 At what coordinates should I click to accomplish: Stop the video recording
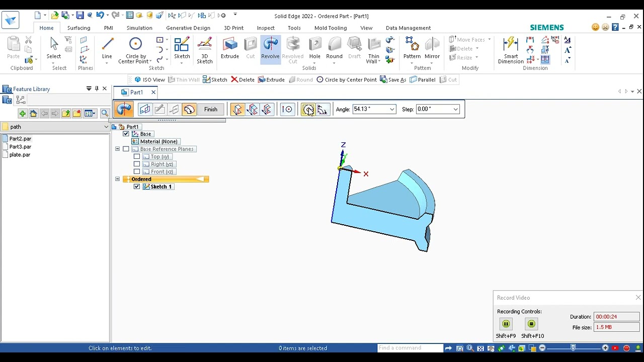(x=531, y=324)
